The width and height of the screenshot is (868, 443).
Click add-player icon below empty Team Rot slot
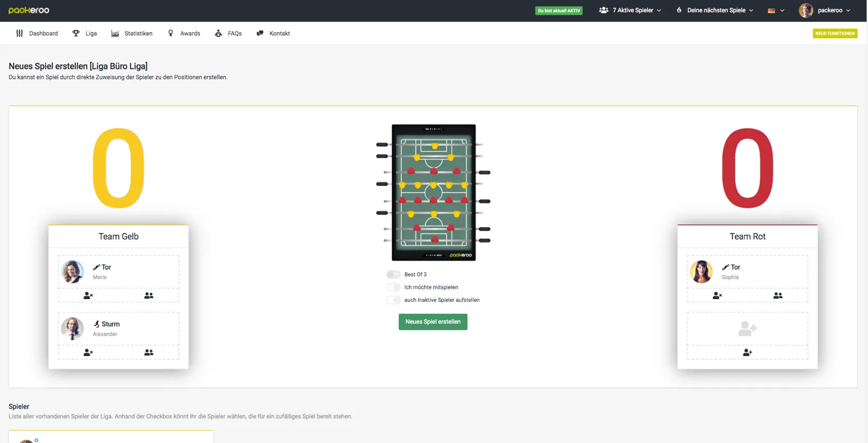pyautogui.click(x=748, y=352)
